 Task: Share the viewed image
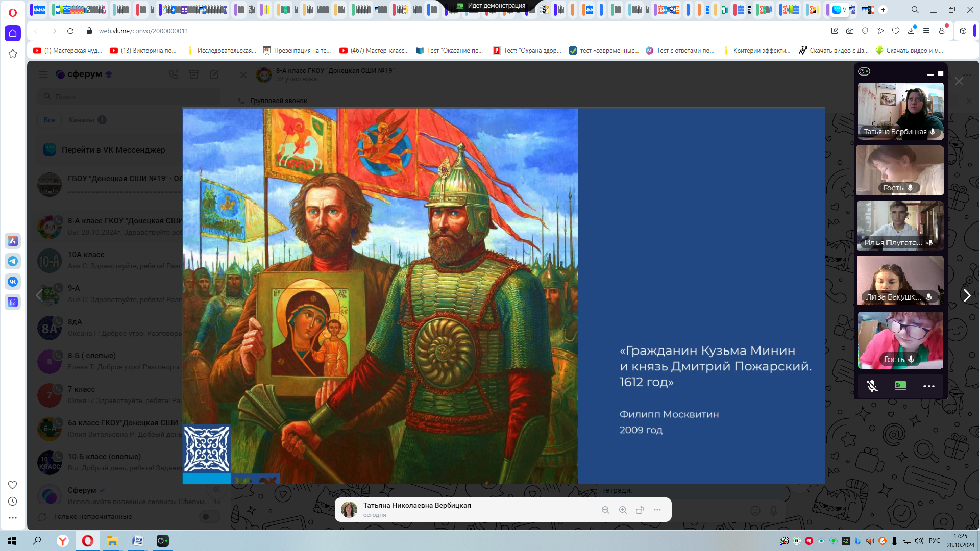(640, 510)
